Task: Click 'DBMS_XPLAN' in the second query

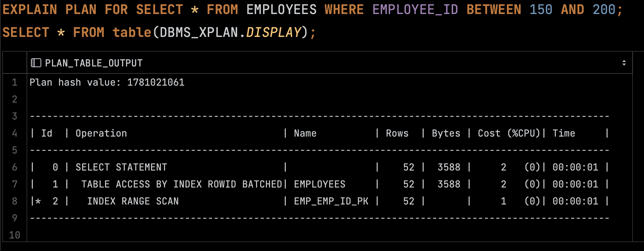Action: point(199,32)
